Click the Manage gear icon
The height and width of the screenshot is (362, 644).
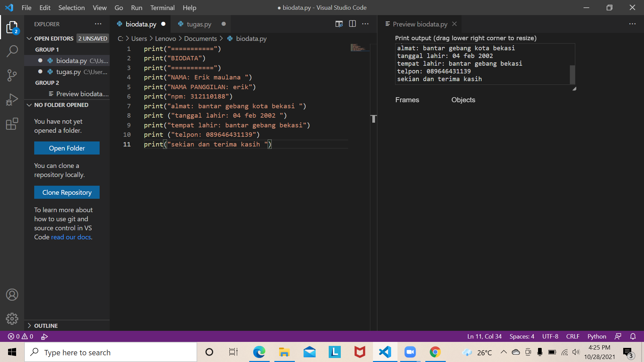(x=12, y=319)
